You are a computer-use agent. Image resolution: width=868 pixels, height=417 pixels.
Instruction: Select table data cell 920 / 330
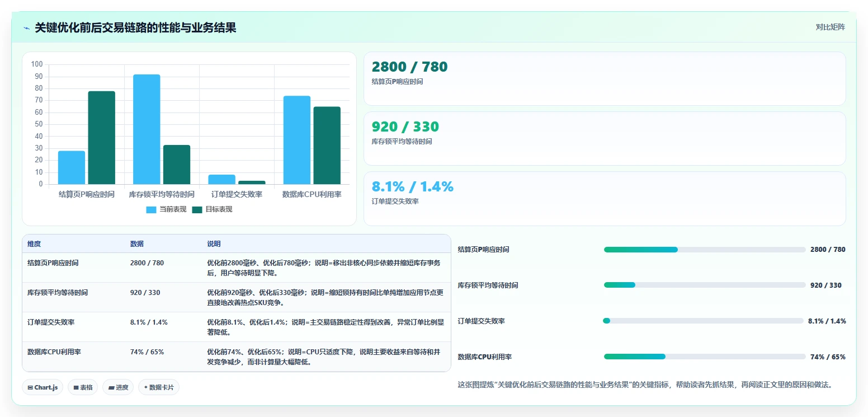[x=145, y=292]
